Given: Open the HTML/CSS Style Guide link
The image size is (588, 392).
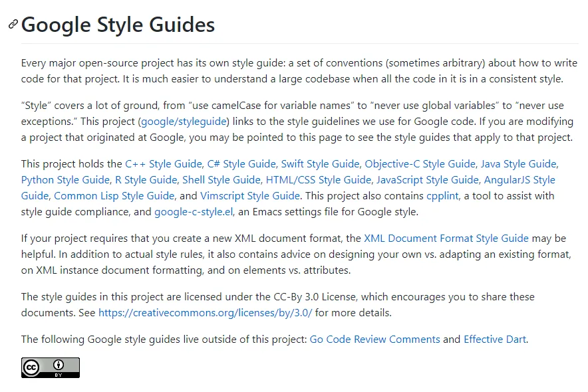Looking at the screenshot, I should pyautogui.click(x=319, y=179).
